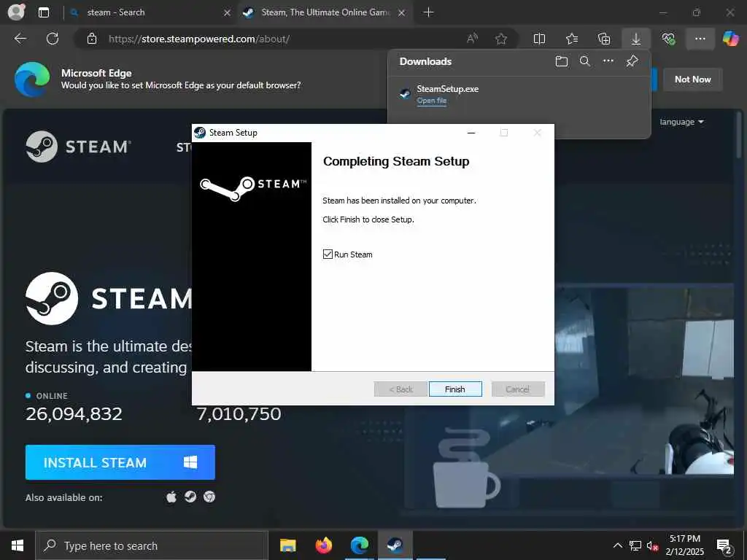View site information lock icon
The width and height of the screenshot is (747, 560).
pyautogui.click(x=92, y=39)
